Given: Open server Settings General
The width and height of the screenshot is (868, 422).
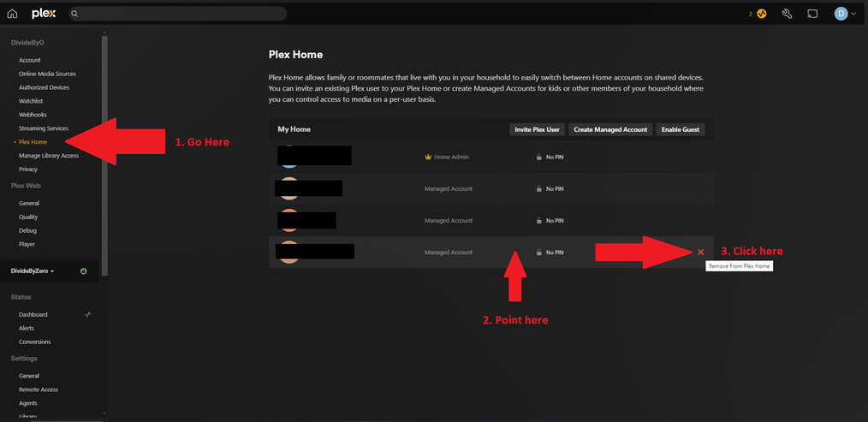Looking at the screenshot, I should (29, 376).
